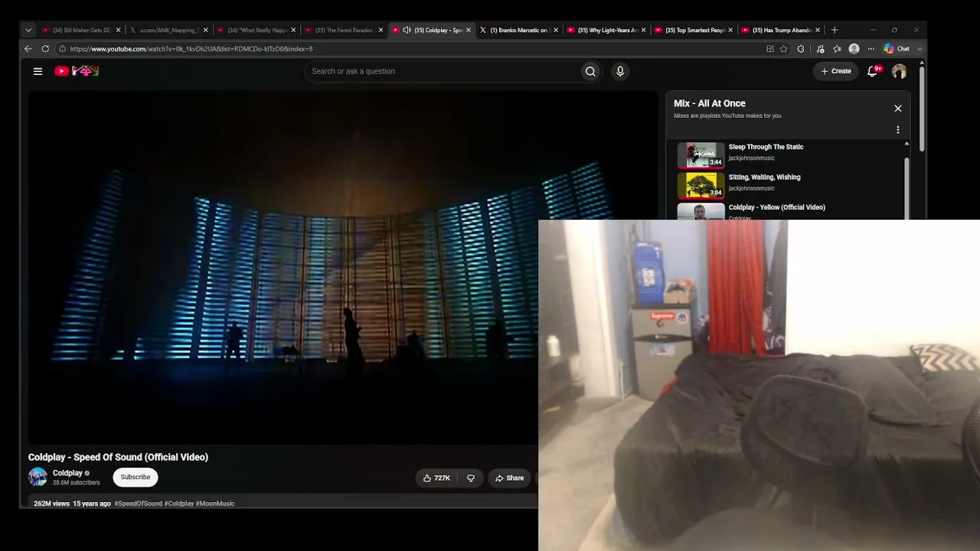This screenshot has height=551, width=980.
Task: Switch to the 'Branko Marcetic on X' tab
Action: [x=518, y=31]
